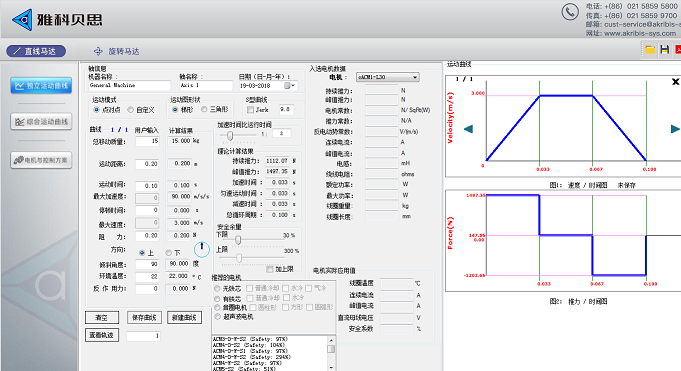
Task: Open the yellow folder icon in the toolbar
Action: [650, 50]
